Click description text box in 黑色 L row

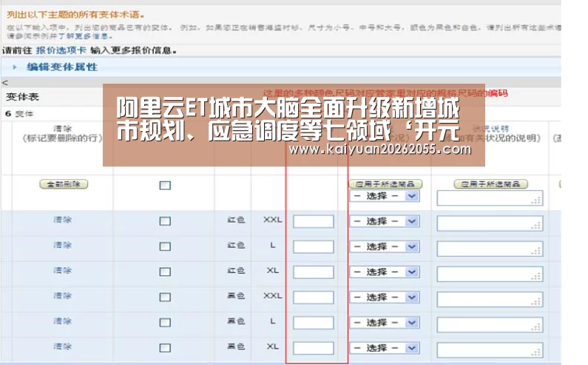coord(490,325)
